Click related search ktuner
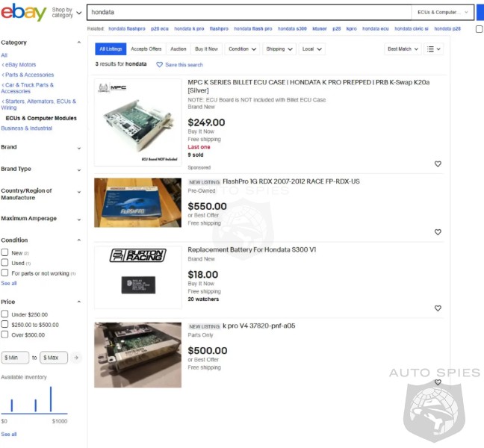 pyautogui.click(x=320, y=28)
